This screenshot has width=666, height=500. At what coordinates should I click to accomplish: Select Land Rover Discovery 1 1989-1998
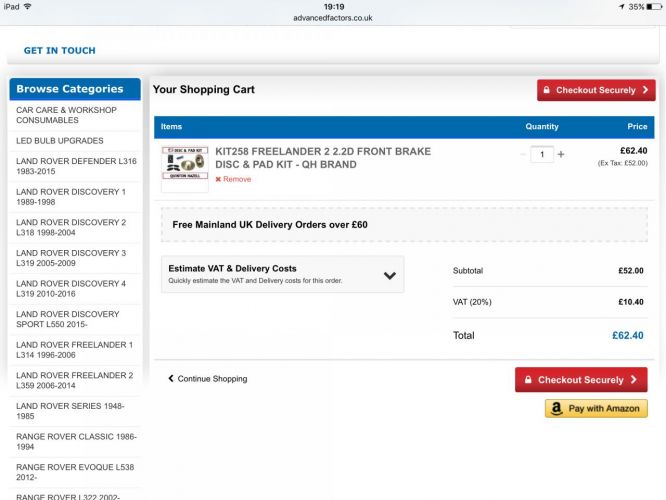pos(75,197)
